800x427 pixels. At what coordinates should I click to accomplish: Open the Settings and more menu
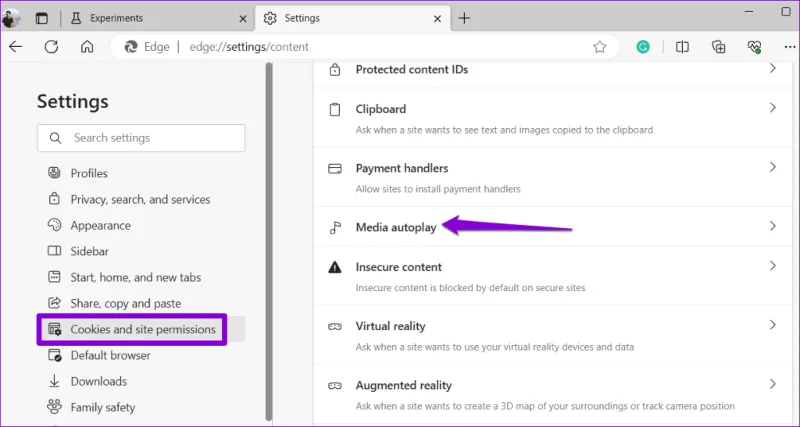[x=789, y=47]
